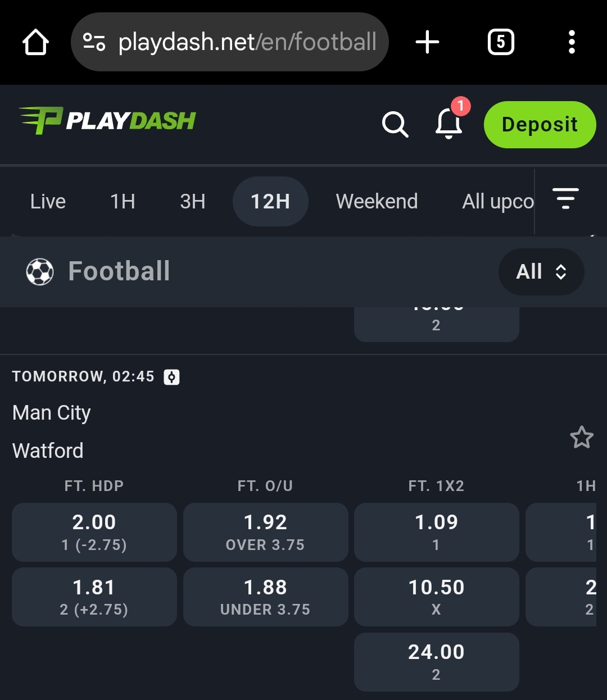Open match stats icon beside kickoff time
607x700 pixels.
[171, 377]
